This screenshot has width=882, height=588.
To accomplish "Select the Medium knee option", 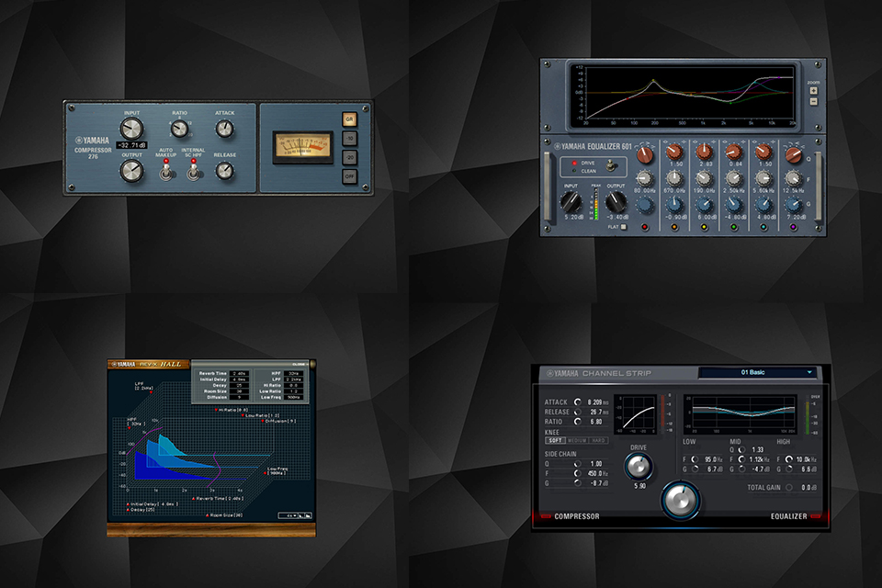I will 576,438.
